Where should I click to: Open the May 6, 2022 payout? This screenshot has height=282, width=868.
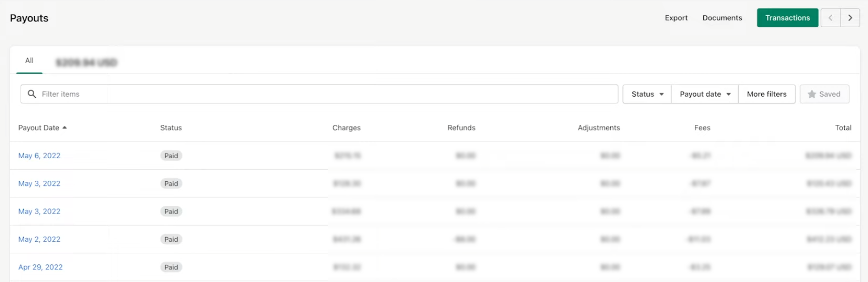pyautogui.click(x=39, y=156)
